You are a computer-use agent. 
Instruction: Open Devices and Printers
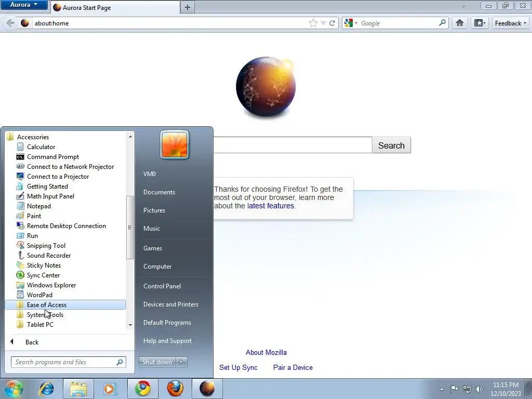click(x=170, y=304)
